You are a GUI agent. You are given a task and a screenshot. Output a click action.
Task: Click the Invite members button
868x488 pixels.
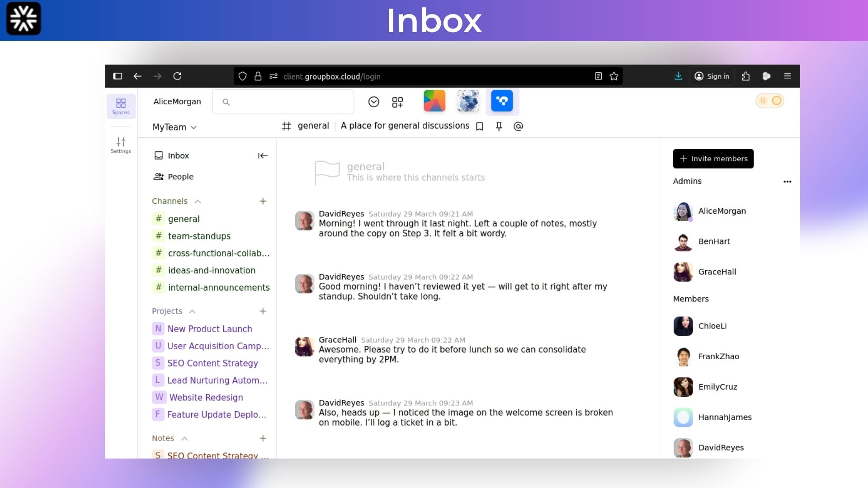click(x=713, y=159)
